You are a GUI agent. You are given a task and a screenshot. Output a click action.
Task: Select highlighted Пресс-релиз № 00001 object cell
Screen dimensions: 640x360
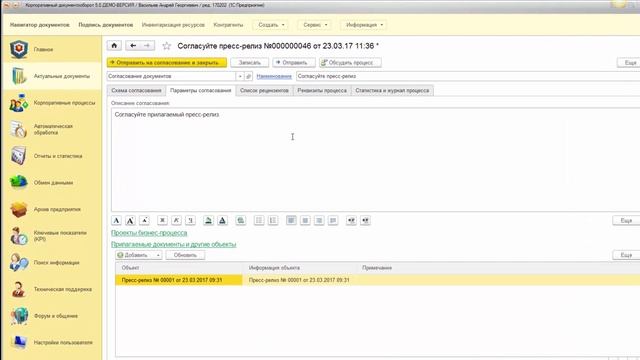pos(179,280)
